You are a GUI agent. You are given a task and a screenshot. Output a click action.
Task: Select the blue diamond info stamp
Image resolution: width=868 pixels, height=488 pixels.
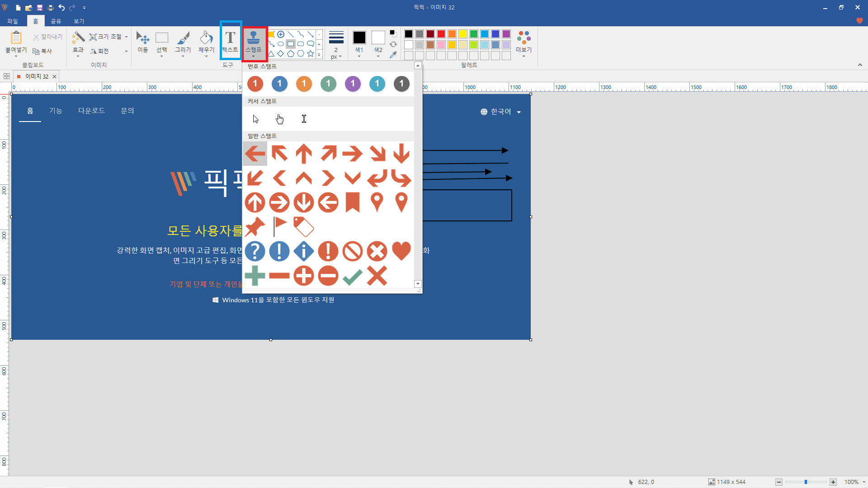click(x=304, y=251)
